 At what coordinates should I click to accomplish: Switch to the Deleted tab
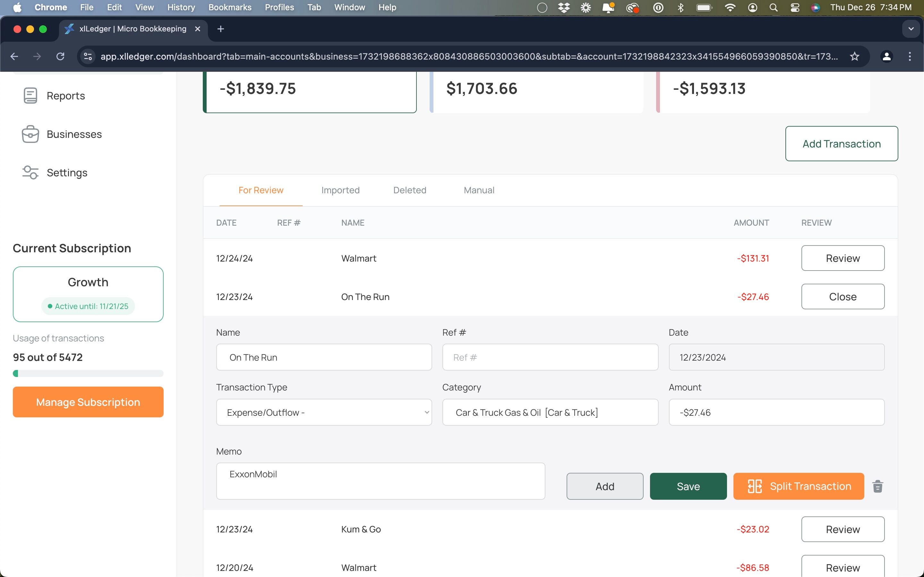coord(410,190)
